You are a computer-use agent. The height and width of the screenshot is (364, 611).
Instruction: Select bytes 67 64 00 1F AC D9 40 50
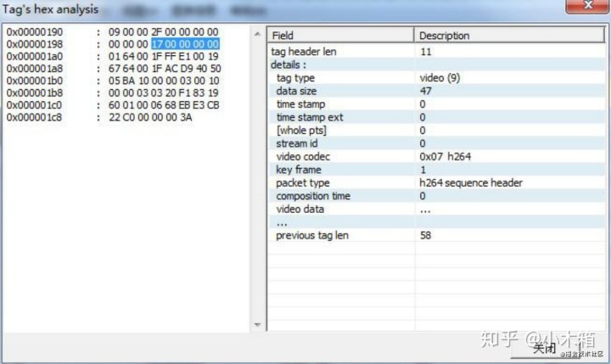(x=165, y=69)
